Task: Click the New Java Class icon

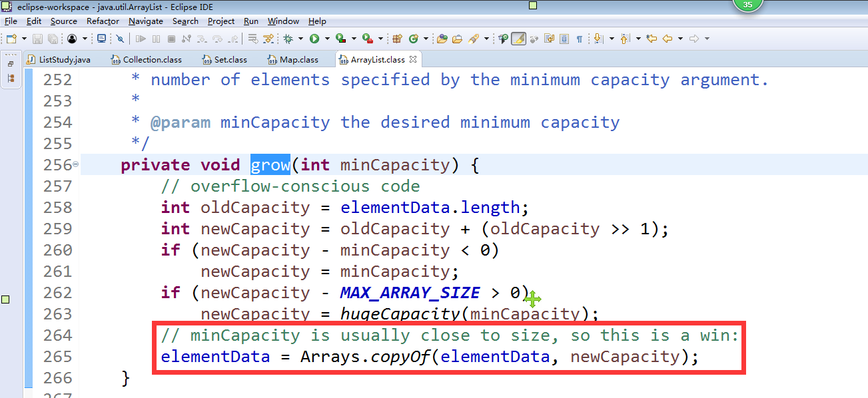Action: tap(414, 39)
